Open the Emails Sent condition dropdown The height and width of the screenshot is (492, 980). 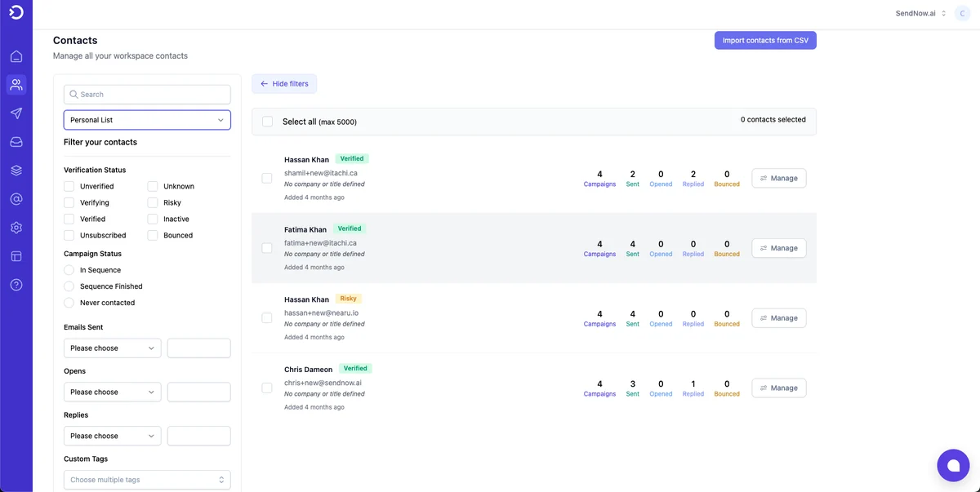[113, 348]
